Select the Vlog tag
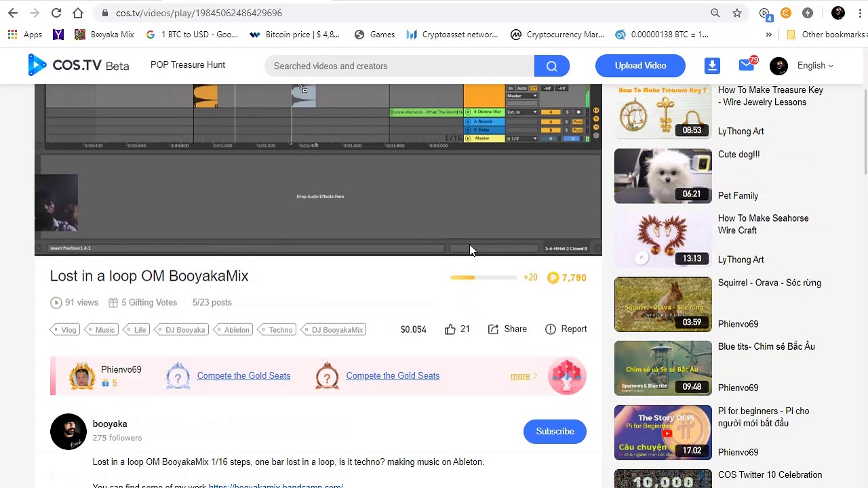The height and width of the screenshot is (488, 868). coord(65,330)
